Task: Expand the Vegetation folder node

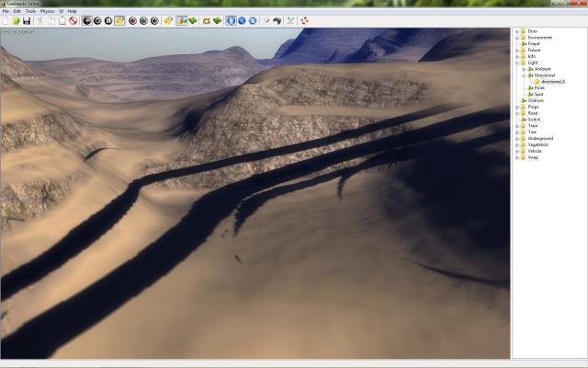Action: point(517,144)
